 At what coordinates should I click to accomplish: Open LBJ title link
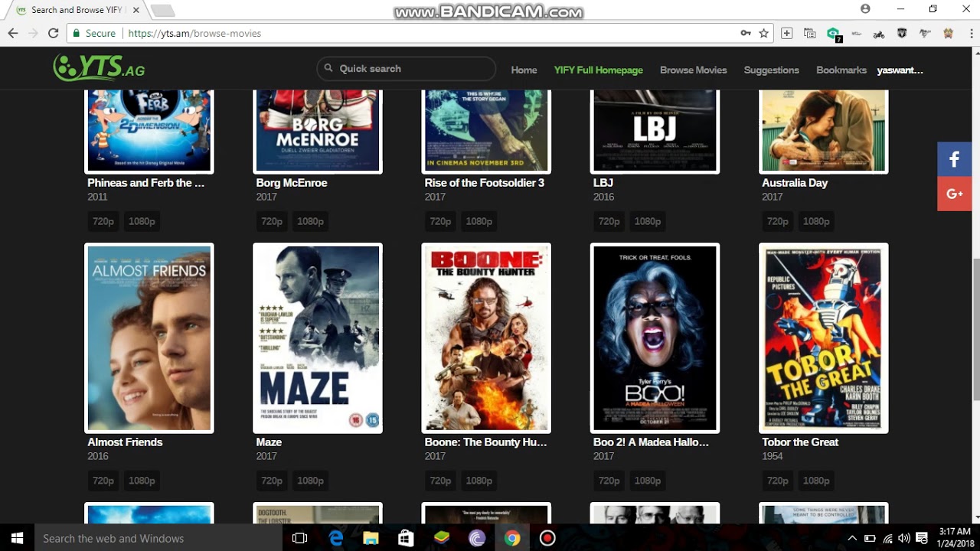(x=603, y=183)
